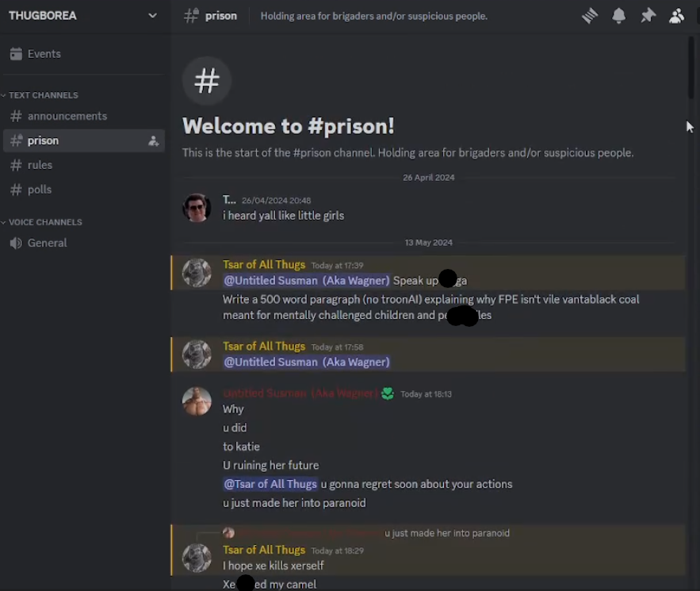The image size is (700, 591).
Task: Click the channel topic text in the header
Action: click(x=374, y=16)
